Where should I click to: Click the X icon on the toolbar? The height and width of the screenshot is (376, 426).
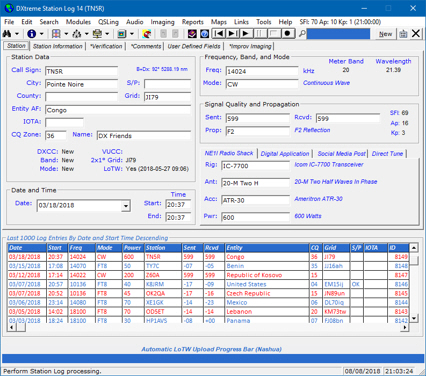click(x=416, y=34)
